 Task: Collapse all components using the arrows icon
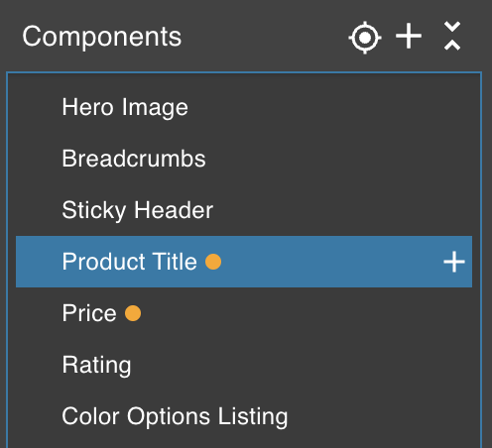tap(452, 36)
